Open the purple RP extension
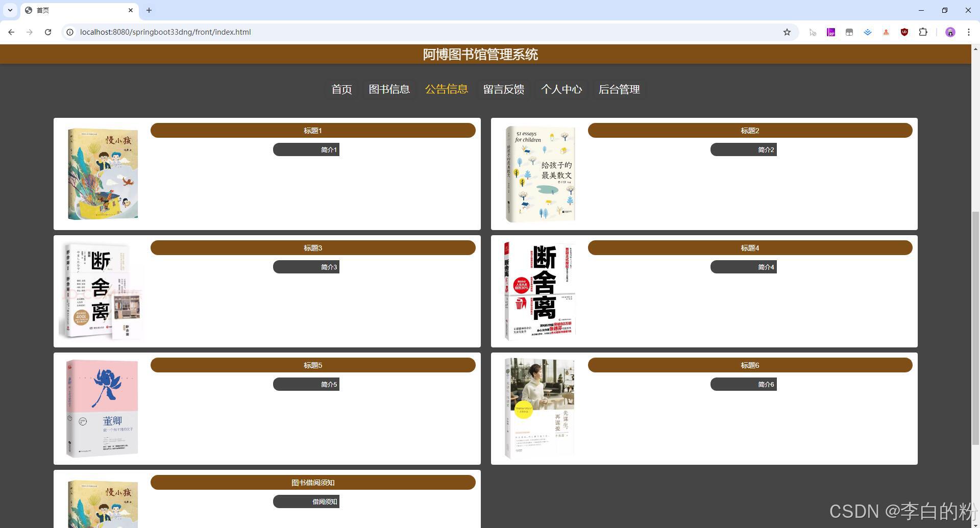The width and height of the screenshot is (980, 528). 831,32
